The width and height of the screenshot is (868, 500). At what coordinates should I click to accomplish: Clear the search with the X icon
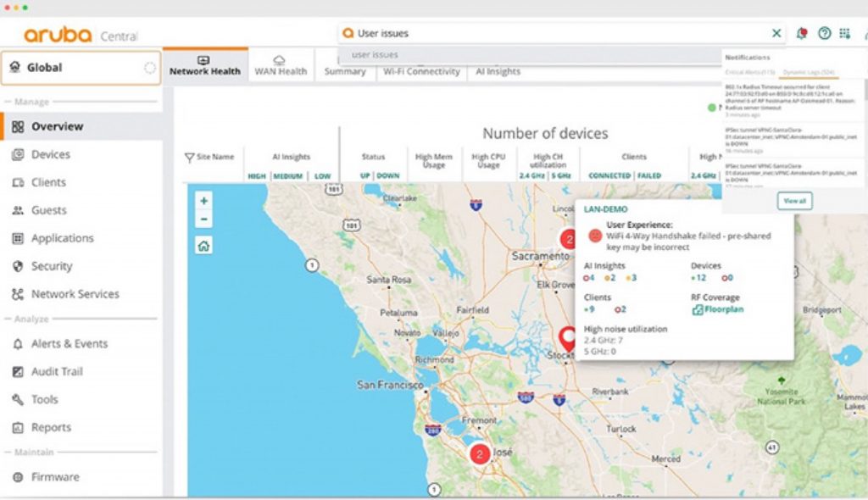coord(776,33)
